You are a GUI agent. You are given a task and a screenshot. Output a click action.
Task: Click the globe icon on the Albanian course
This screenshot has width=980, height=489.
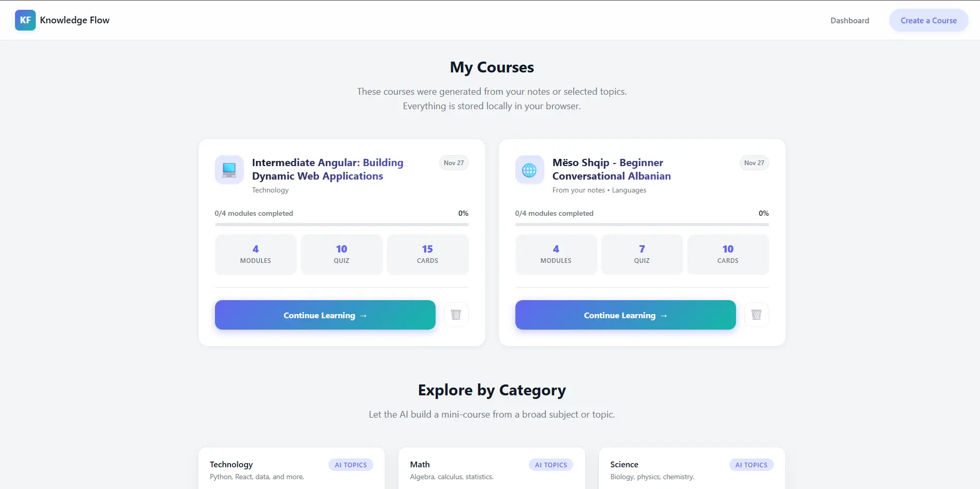[529, 169]
